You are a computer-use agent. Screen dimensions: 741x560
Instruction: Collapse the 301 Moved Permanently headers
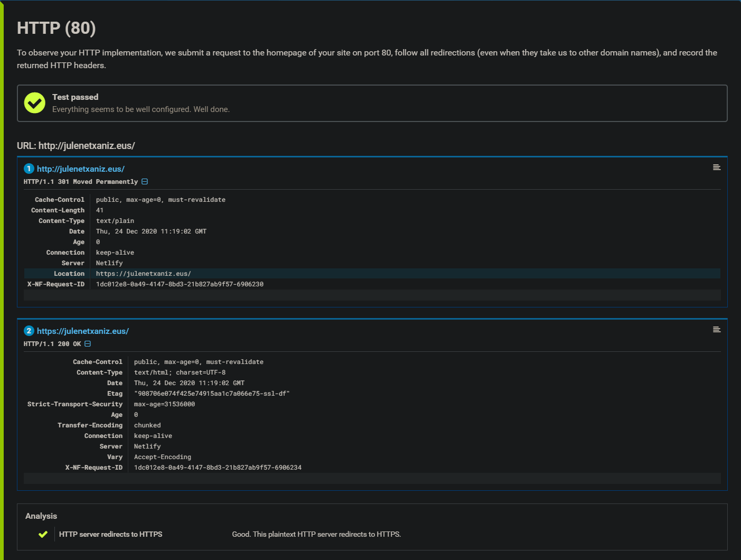tap(144, 181)
